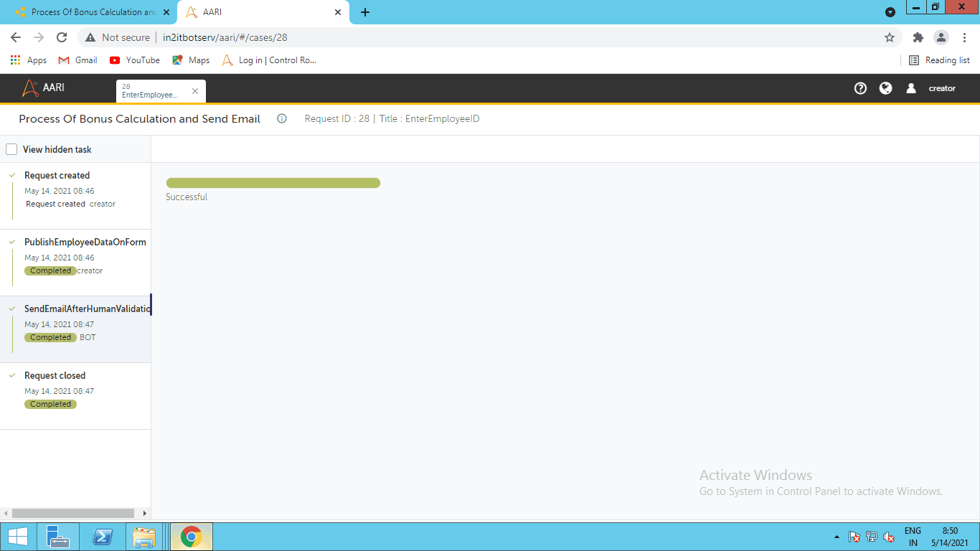Select the Request created task
980x551 pixels.
(x=75, y=196)
